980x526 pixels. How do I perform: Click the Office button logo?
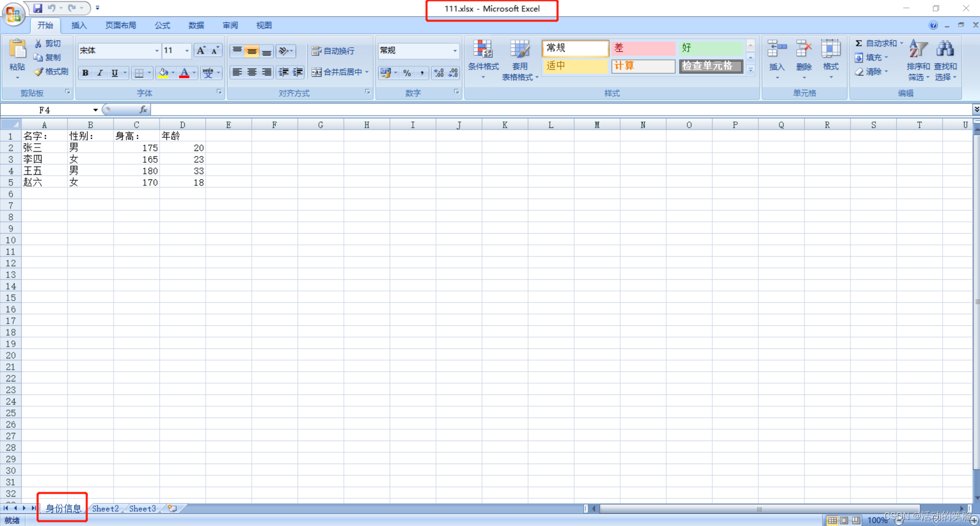pos(14,14)
